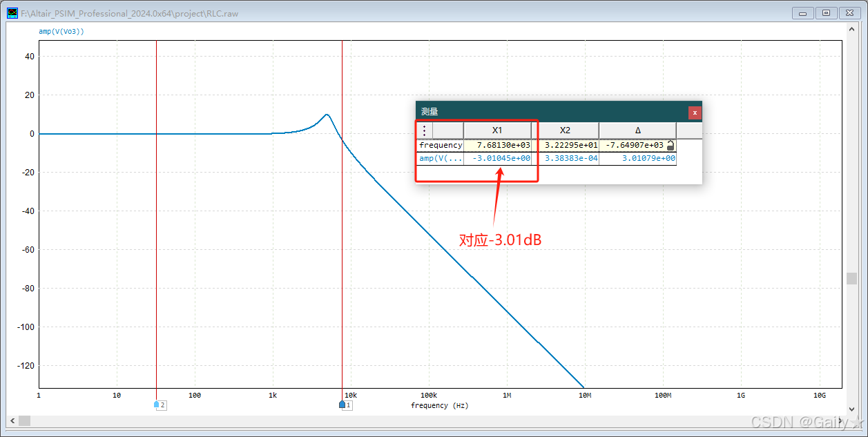Click the blue amp(V(Vo3)) curve peak
This screenshot has height=437, width=868.
tap(327, 115)
